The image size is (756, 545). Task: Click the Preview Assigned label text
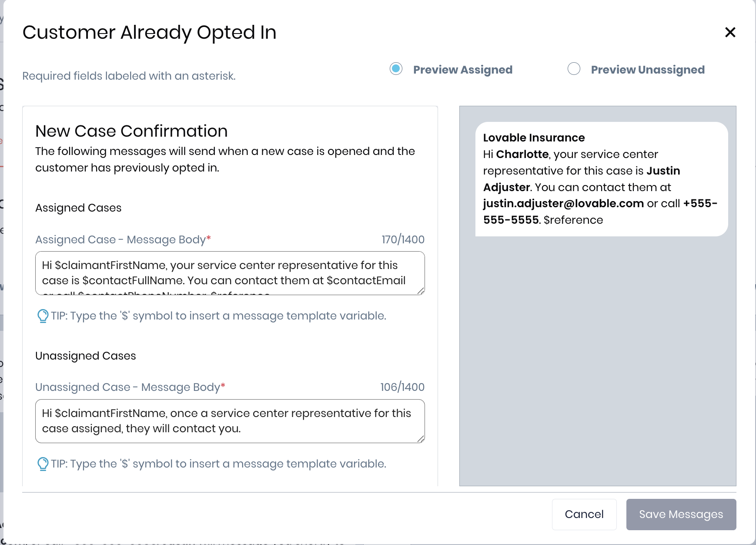[x=462, y=70]
